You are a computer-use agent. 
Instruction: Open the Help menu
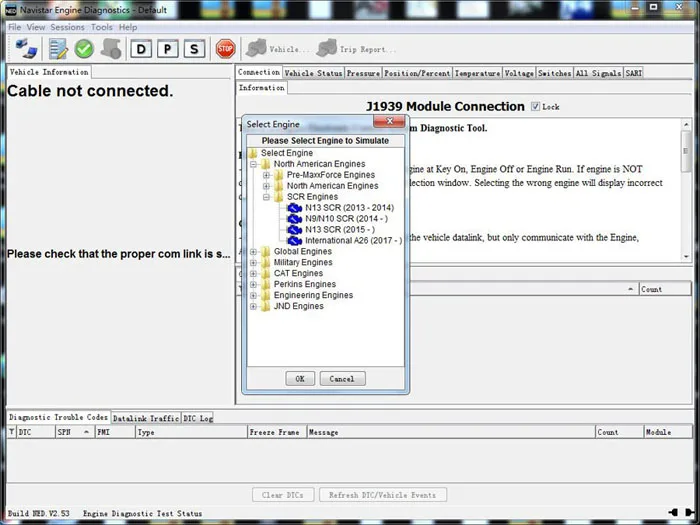pos(128,27)
